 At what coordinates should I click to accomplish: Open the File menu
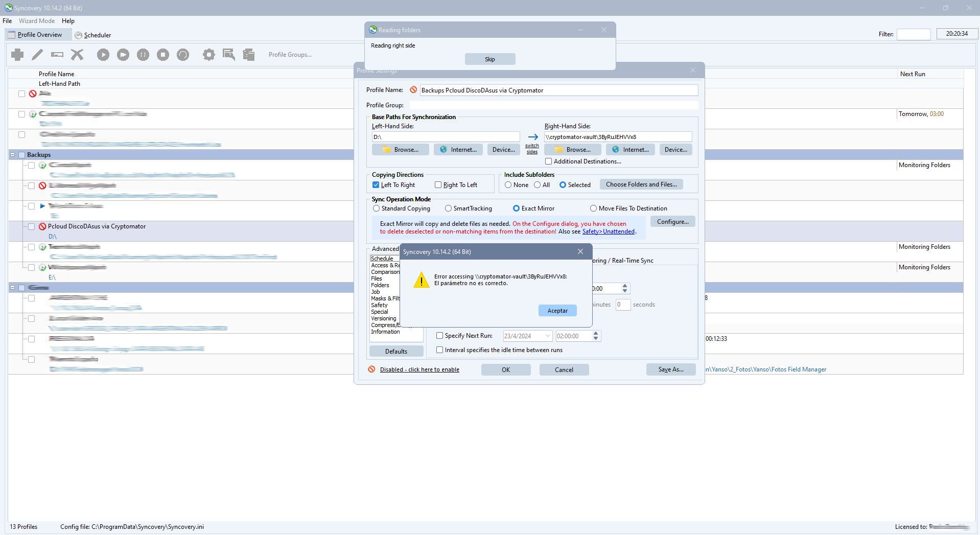[7, 21]
